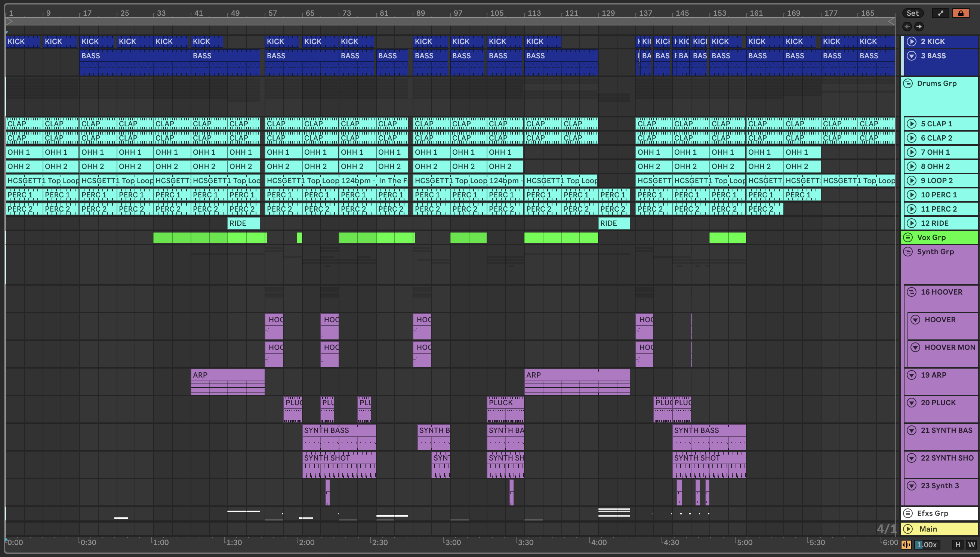This screenshot has height=557, width=980.
Task: Unfold the 2 KICK track
Action: point(912,41)
